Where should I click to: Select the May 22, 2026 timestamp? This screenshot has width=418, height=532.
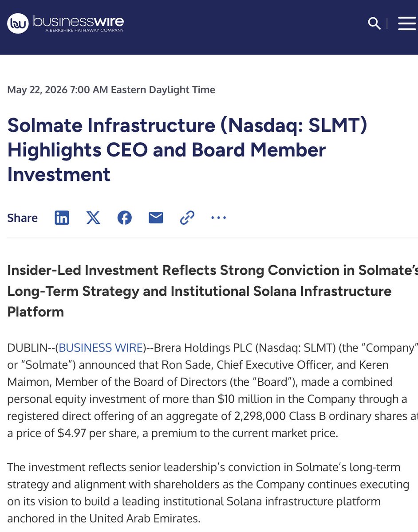coord(111,90)
